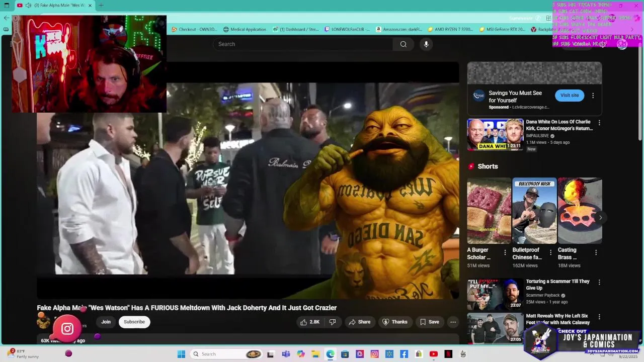Open YouTube app from the taskbar
This screenshot has width=644, height=362.
(x=434, y=354)
